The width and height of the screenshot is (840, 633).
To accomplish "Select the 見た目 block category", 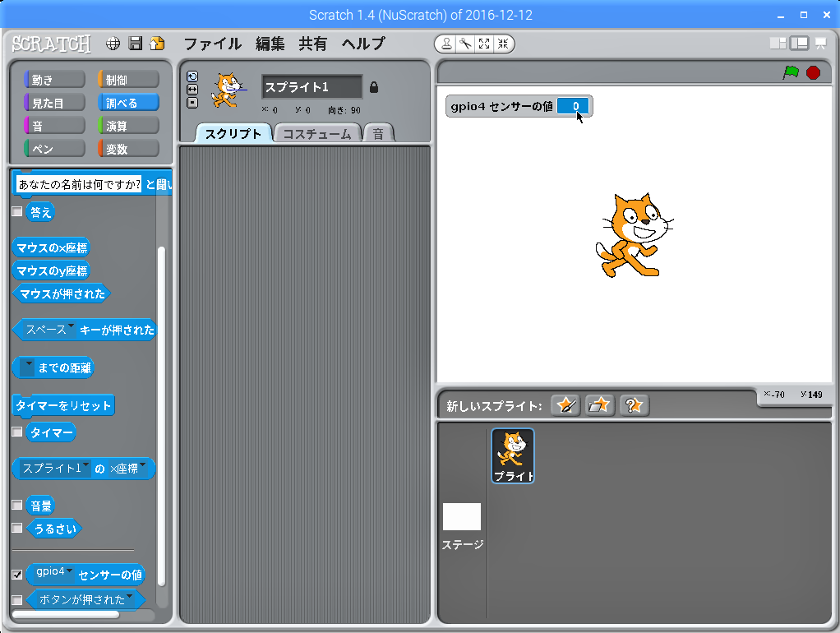I will [54, 103].
